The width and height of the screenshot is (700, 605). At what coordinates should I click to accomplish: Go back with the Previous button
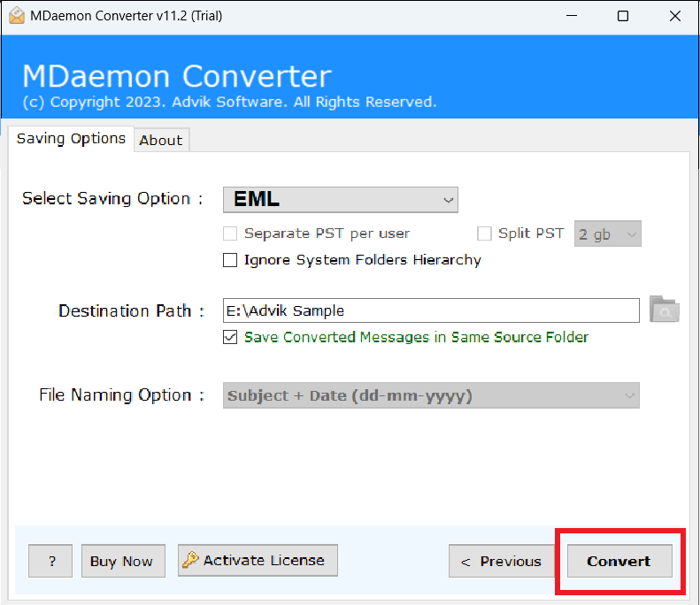coord(502,561)
